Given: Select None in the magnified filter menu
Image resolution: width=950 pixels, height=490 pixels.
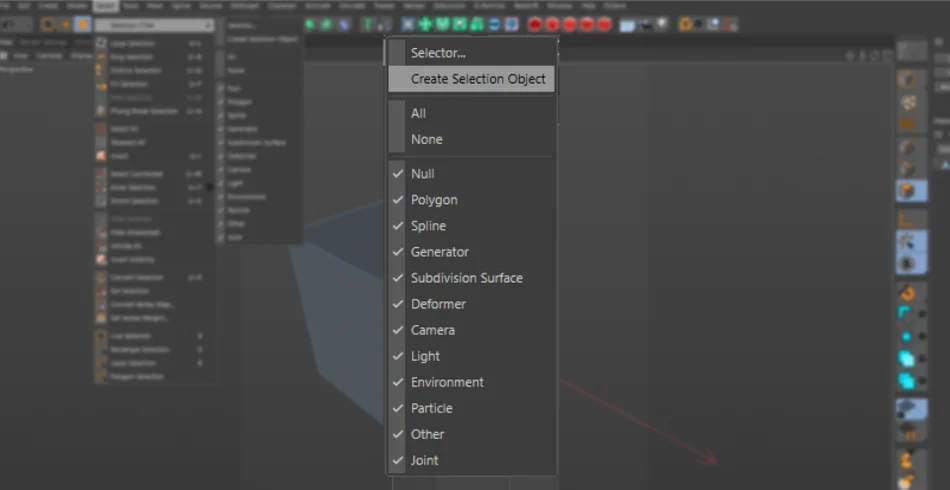Looking at the screenshot, I should (x=470, y=139).
